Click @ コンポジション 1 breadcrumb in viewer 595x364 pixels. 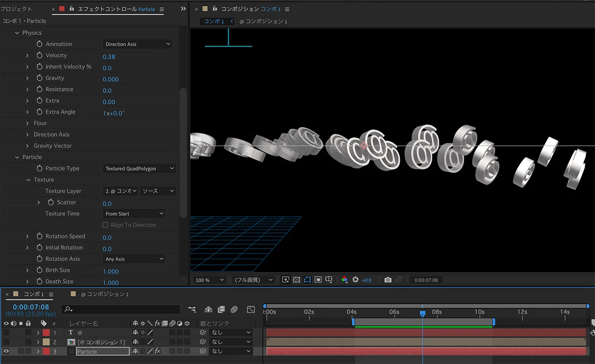coord(263,21)
